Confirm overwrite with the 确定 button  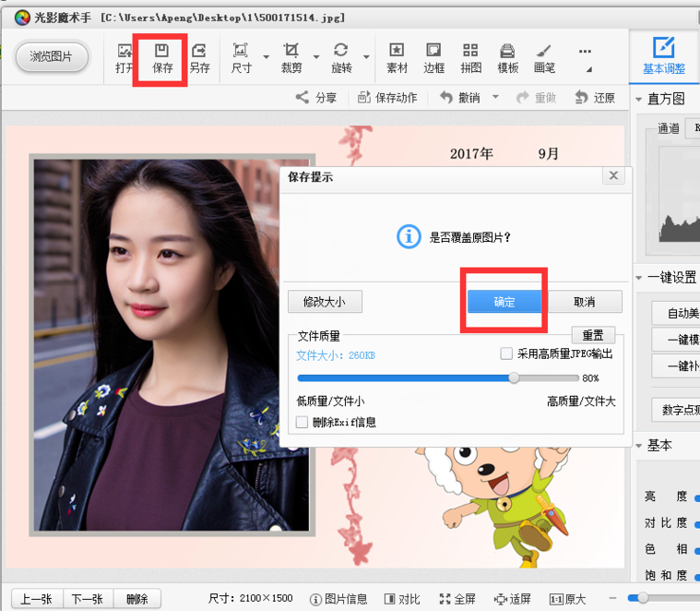(x=504, y=302)
